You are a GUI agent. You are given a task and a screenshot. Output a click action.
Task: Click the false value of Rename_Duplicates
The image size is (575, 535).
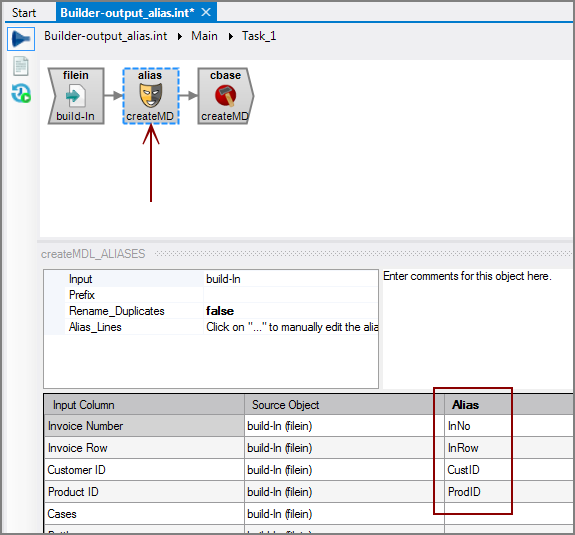click(220, 311)
